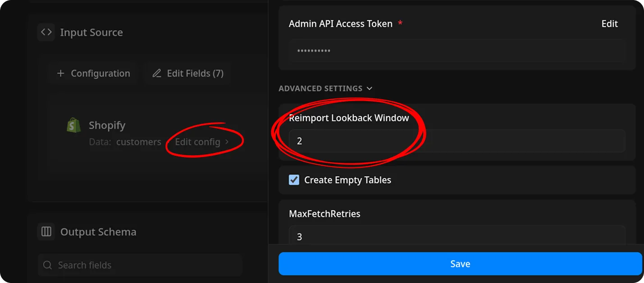Click the code brackets icon beside Input Source
644x283 pixels.
46,32
